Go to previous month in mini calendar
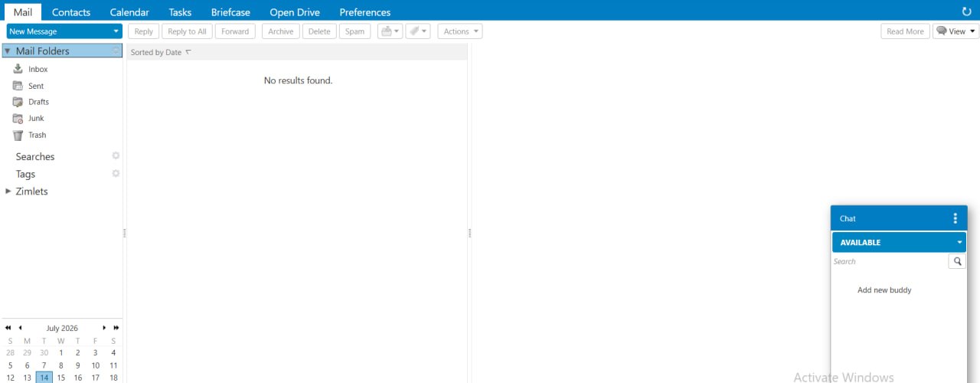Image resolution: width=980 pixels, height=383 pixels. (x=21, y=328)
